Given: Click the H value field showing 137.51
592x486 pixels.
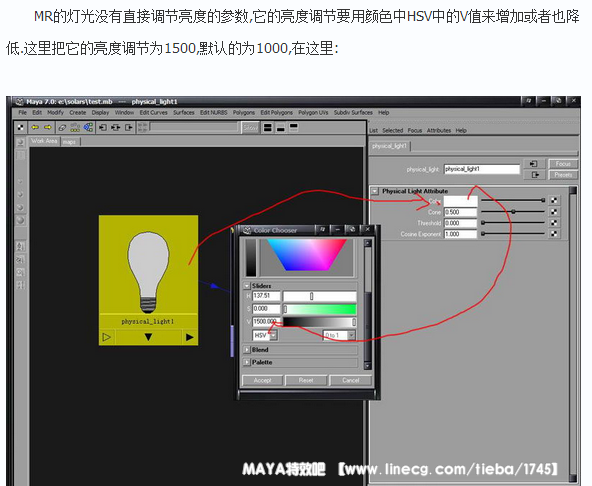Looking at the screenshot, I should point(266,296).
